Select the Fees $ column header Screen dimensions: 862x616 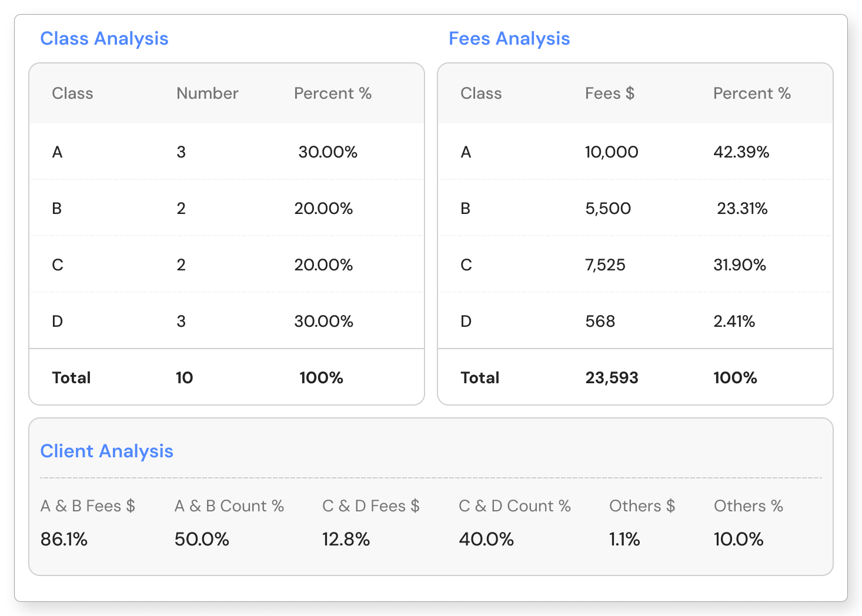609,93
